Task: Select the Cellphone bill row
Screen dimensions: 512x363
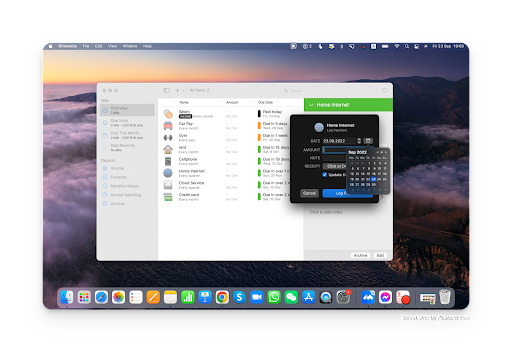Action: pyautogui.click(x=231, y=161)
